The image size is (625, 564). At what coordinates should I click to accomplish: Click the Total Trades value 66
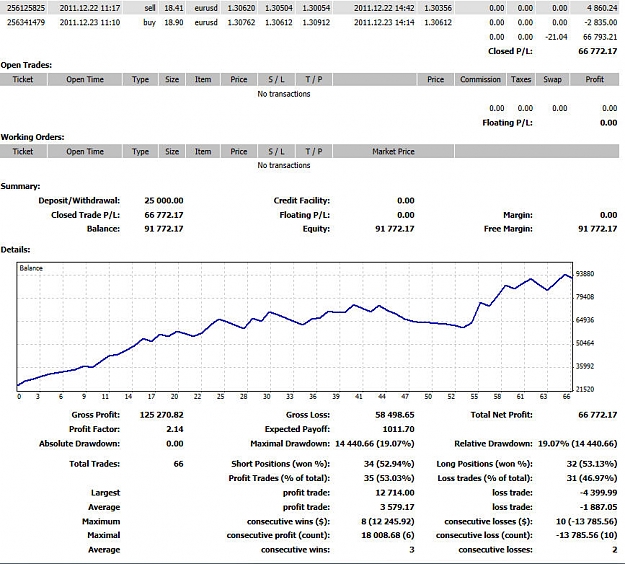179,464
